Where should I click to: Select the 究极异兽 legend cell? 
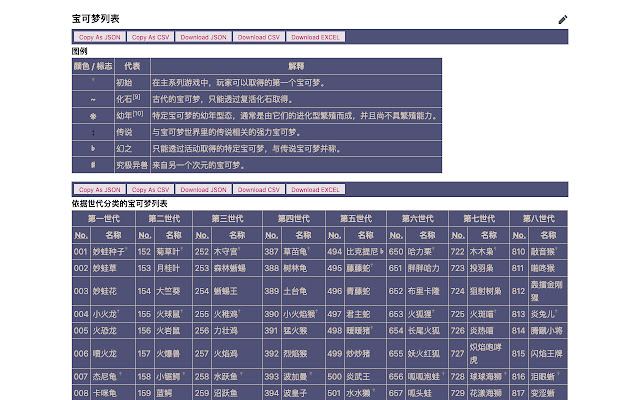click(132, 165)
